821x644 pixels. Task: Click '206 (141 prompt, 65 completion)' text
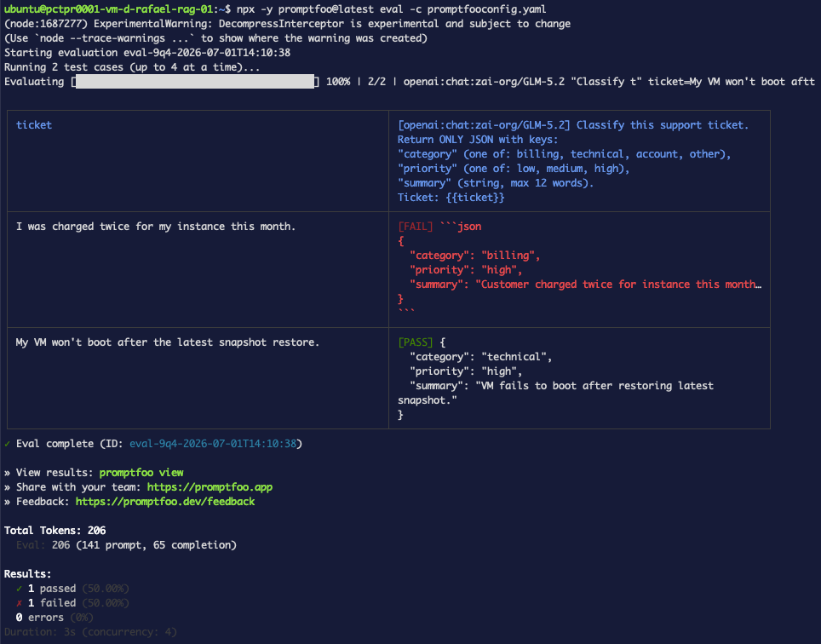coord(144,545)
